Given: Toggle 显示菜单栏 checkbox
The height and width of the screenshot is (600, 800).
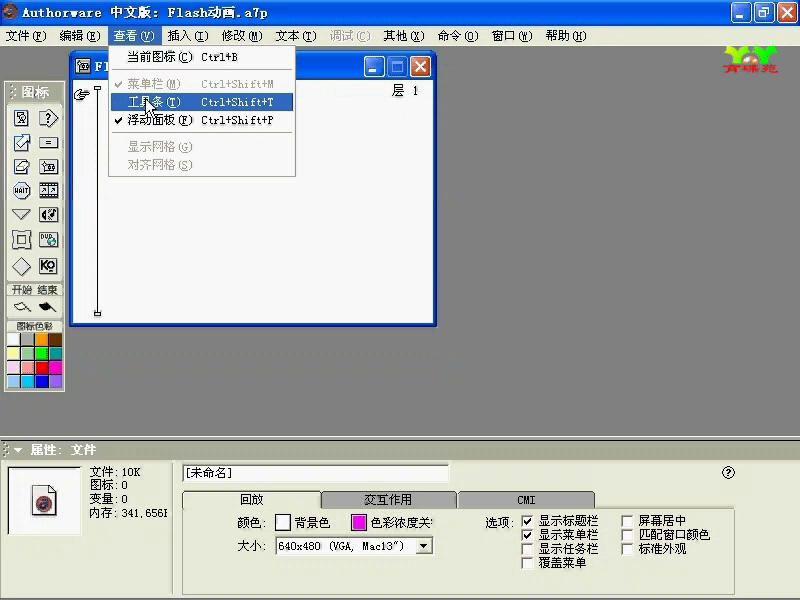Looking at the screenshot, I should click(x=527, y=535).
